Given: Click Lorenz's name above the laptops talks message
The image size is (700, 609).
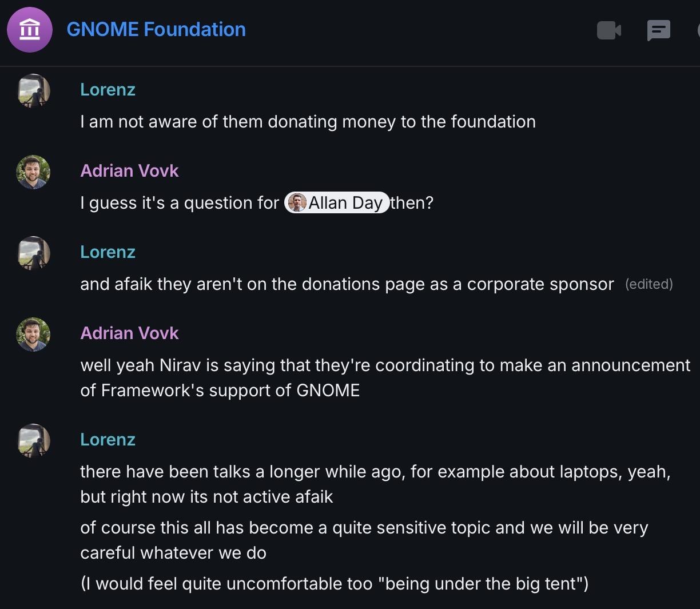Looking at the screenshot, I should click(x=108, y=440).
